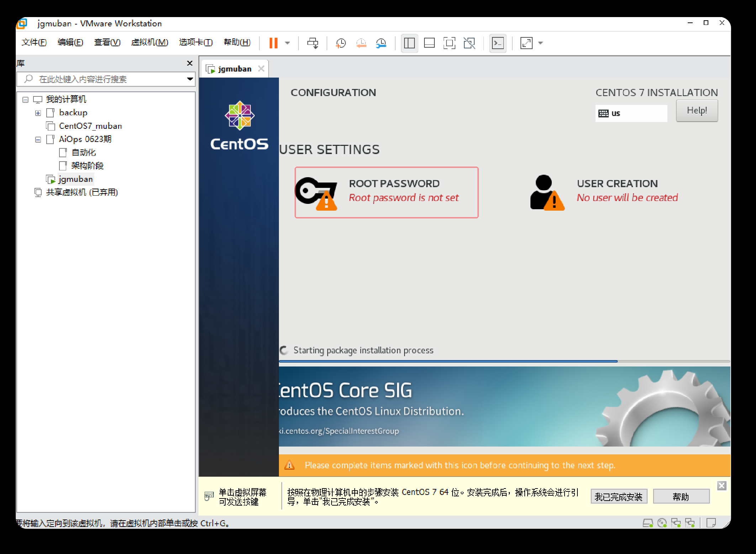Open the 选项卡(T) menu
This screenshot has width=756, height=554.
tap(196, 42)
